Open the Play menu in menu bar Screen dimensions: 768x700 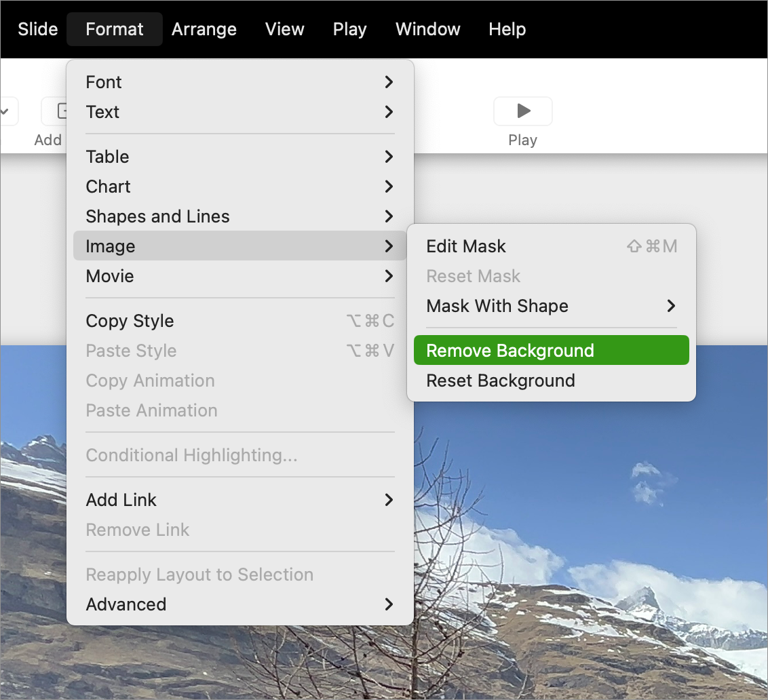click(349, 29)
